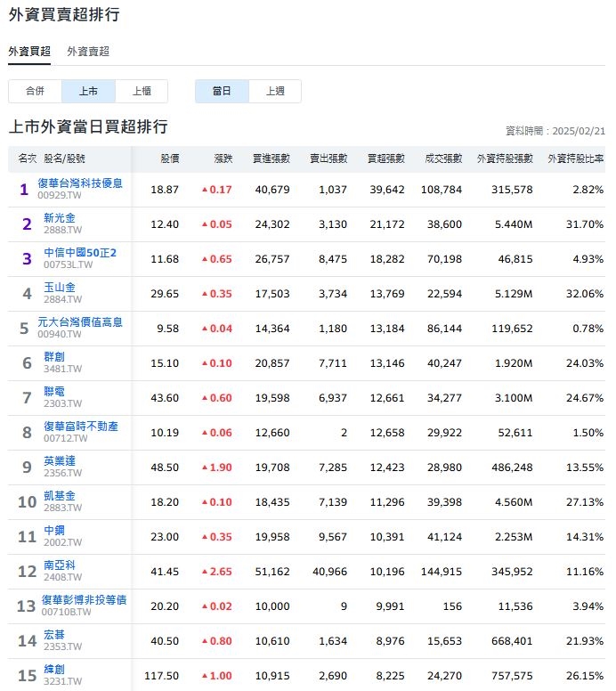Click the 名次 column header
Screen dimensions: 616x691
click(x=28, y=159)
